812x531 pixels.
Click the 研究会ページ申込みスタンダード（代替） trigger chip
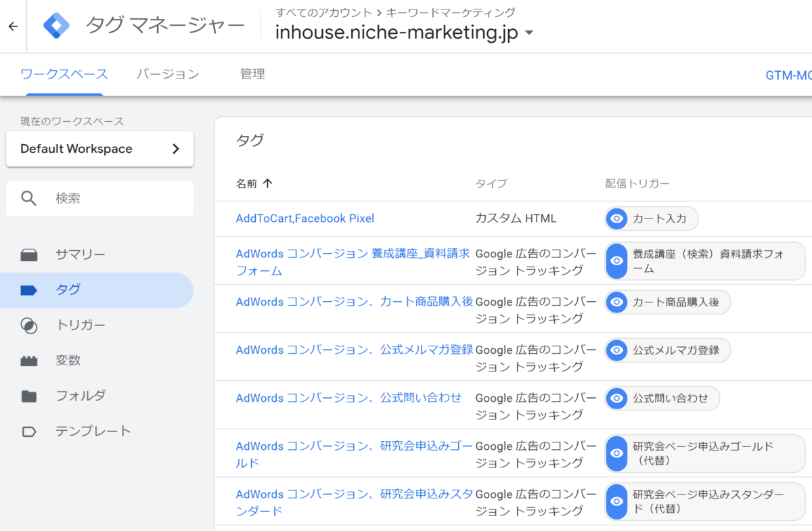coord(705,501)
